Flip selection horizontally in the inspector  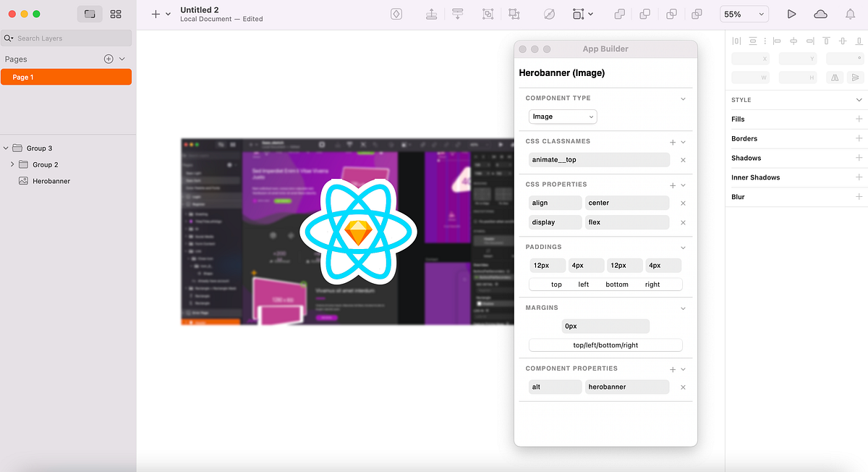(835, 77)
